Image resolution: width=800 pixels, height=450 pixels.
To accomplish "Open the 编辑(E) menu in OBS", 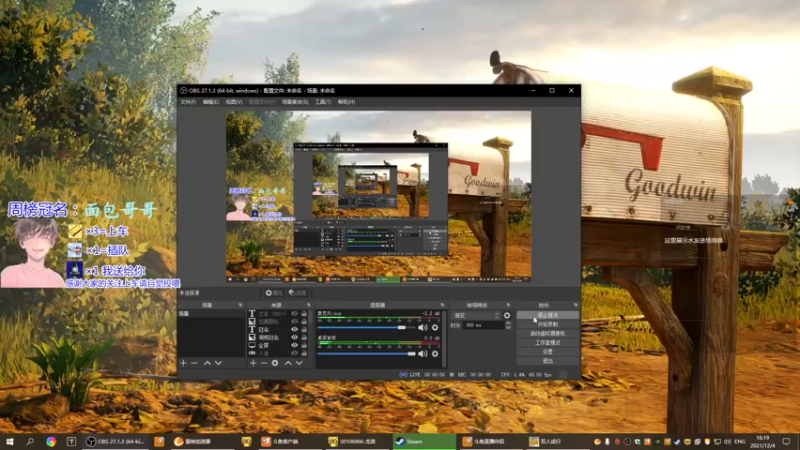I will pyautogui.click(x=211, y=102).
